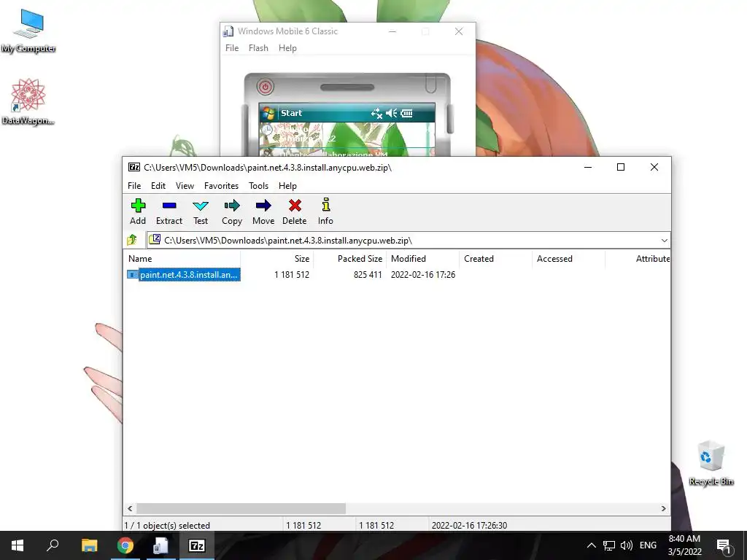
Task: Open the Favorites menu
Action: [x=221, y=186]
